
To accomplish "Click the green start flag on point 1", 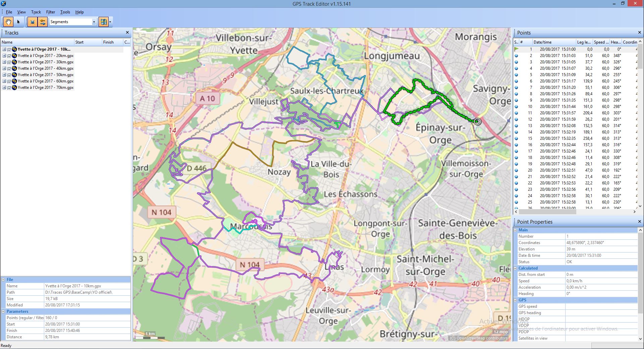I will point(517,49).
